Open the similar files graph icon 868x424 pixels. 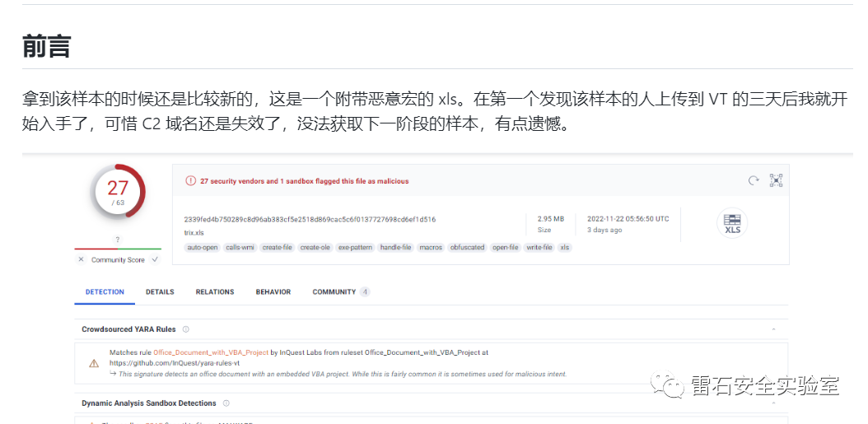pyautogui.click(x=776, y=180)
